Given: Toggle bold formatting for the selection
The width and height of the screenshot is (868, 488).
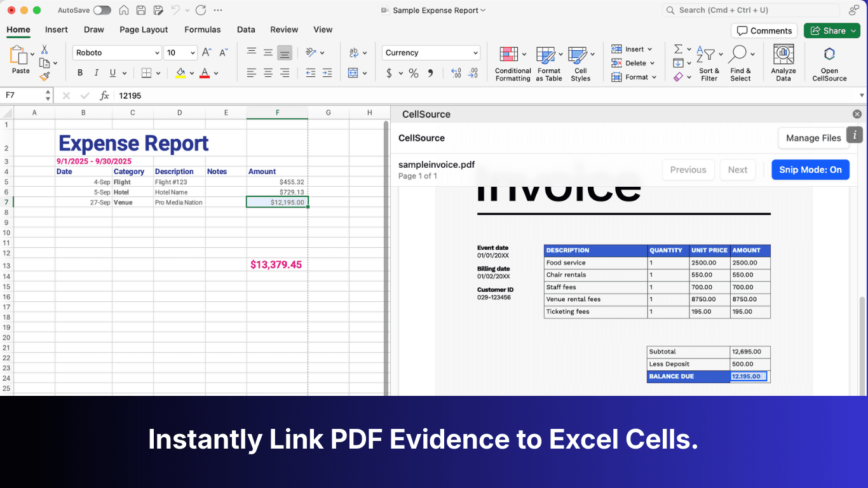Looking at the screenshot, I should (x=79, y=73).
